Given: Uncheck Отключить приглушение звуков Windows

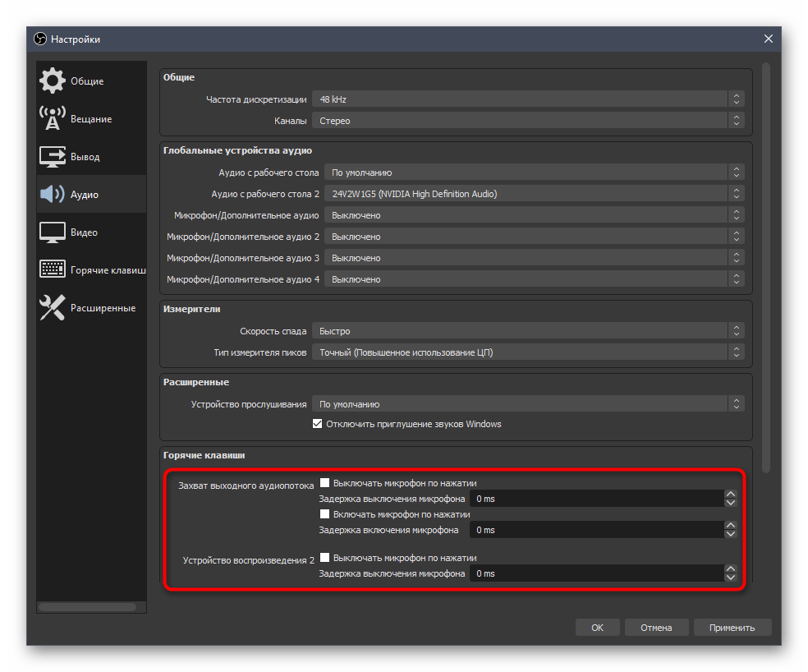Looking at the screenshot, I should click(x=318, y=424).
